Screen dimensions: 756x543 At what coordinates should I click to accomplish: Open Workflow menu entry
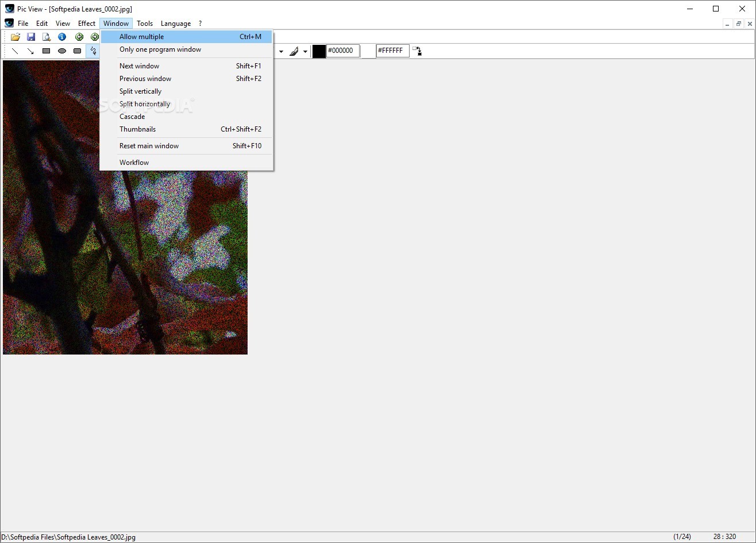point(186,163)
